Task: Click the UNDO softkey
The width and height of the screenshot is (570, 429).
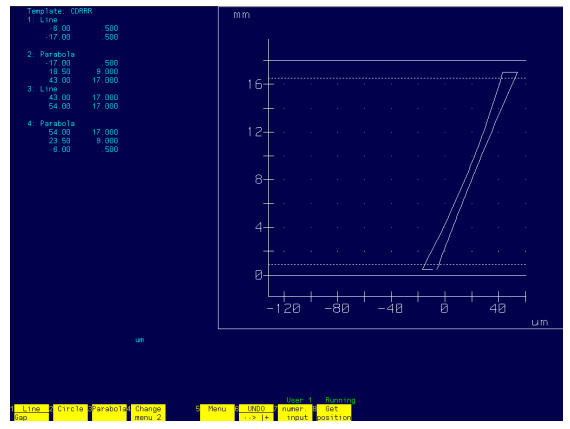Action: pos(256,409)
